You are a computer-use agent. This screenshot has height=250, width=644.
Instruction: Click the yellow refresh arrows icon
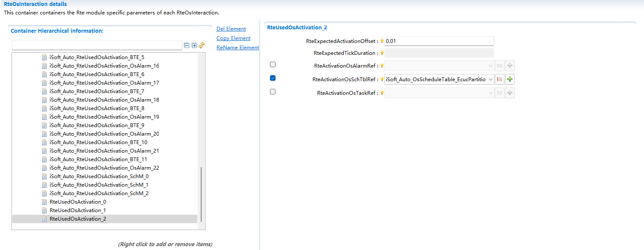point(202,45)
